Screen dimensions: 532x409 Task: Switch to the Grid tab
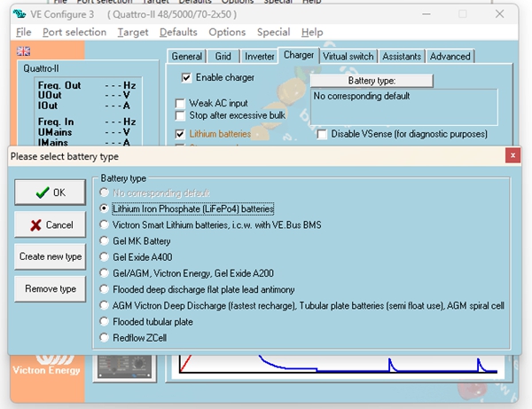(x=223, y=57)
